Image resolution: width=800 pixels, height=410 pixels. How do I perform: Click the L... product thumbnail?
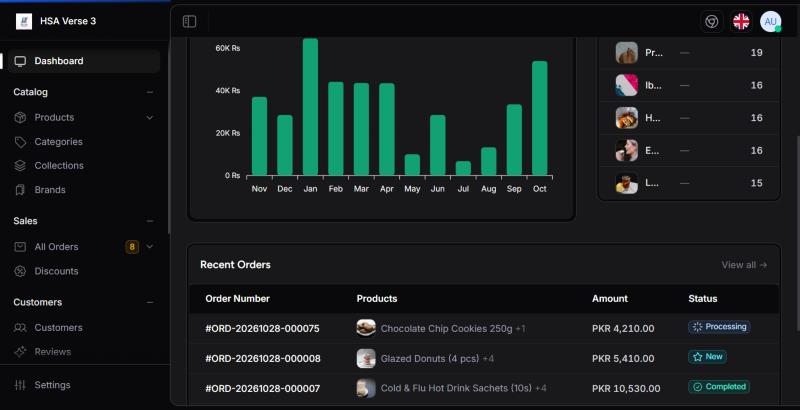[627, 183]
